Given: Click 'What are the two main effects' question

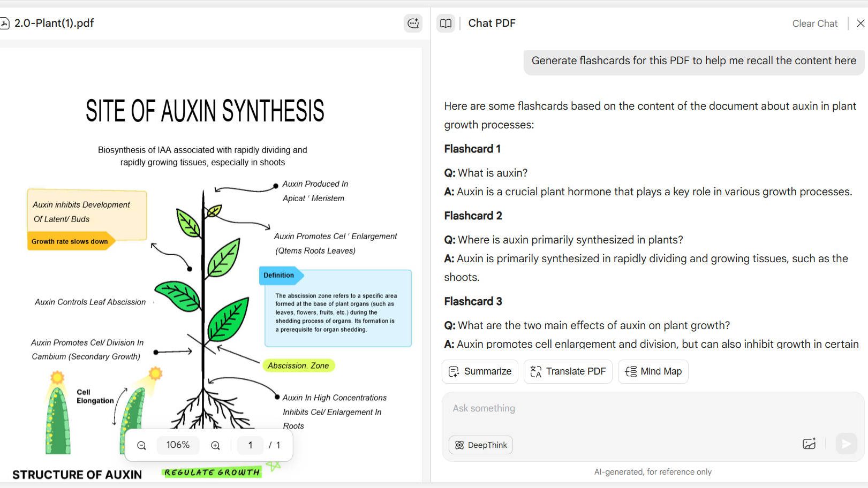Looking at the screenshot, I should 594,325.
